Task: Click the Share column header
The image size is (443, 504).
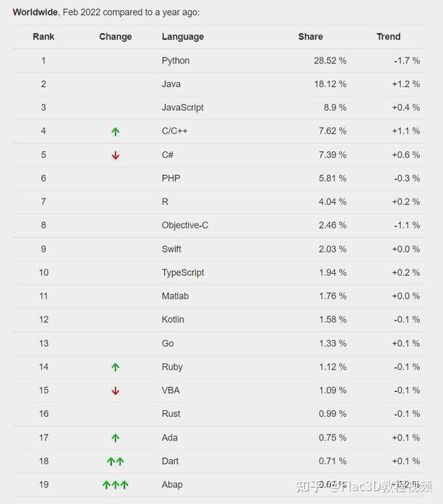Action: (310, 37)
